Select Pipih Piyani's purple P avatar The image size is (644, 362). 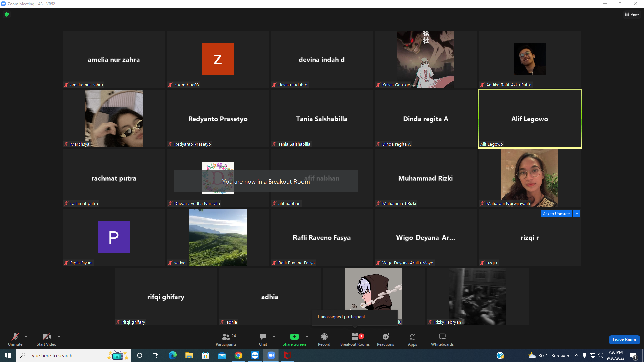click(114, 237)
